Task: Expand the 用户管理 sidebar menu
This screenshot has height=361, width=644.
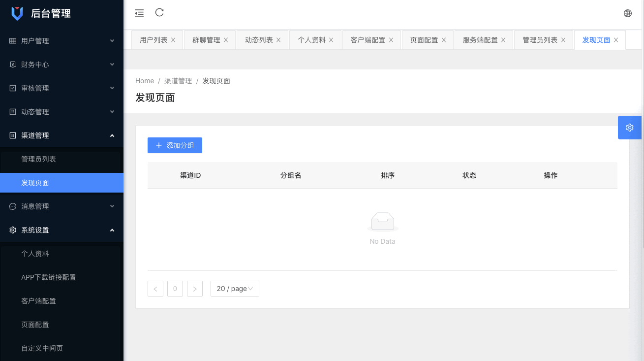Action: pyautogui.click(x=61, y=41)
